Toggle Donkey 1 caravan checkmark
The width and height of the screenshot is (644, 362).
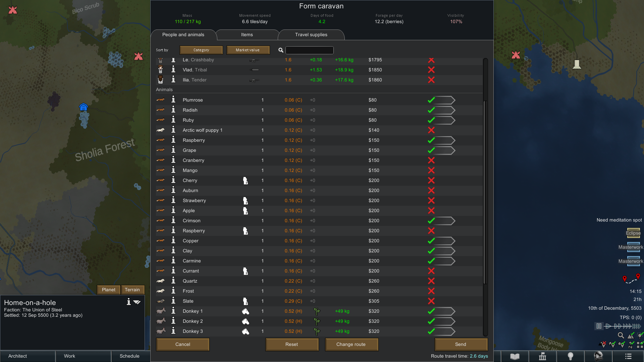pos(431,311)
